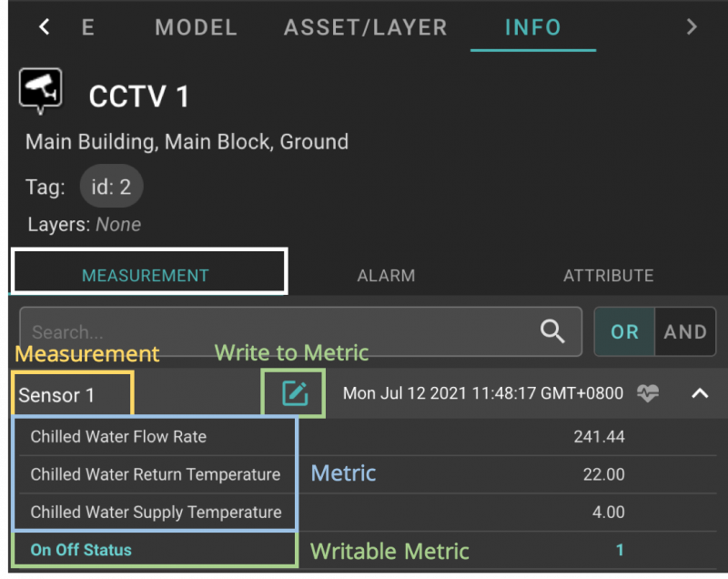This screenshot has height=579, width=728.
Task: Open the Write to Metric pencil icon
Action: pos(292,393)
